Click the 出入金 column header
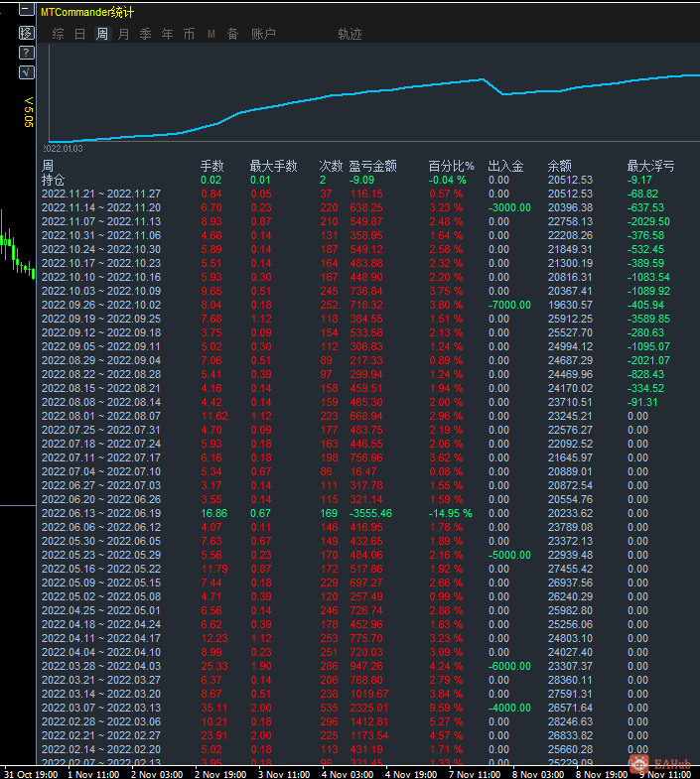This screenshot has width=700, height=779. [506, 166]
